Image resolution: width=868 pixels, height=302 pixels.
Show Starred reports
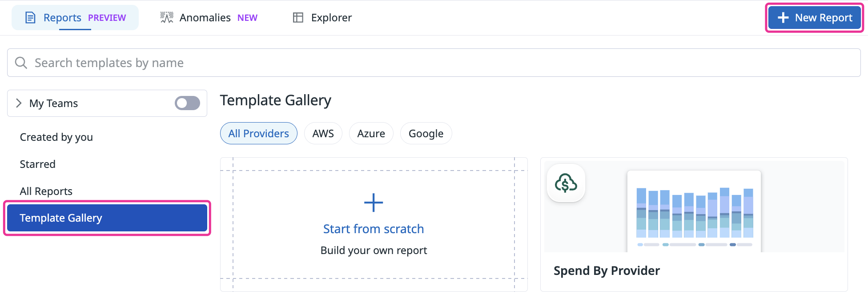click(x=38, y=164)
